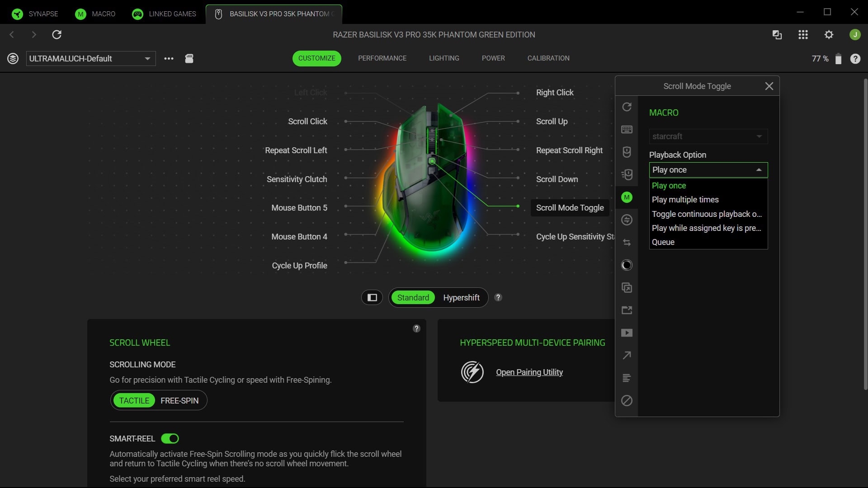Select the Sensitivity assignment icon
The image size is (868, 488).
click(627, 174)
